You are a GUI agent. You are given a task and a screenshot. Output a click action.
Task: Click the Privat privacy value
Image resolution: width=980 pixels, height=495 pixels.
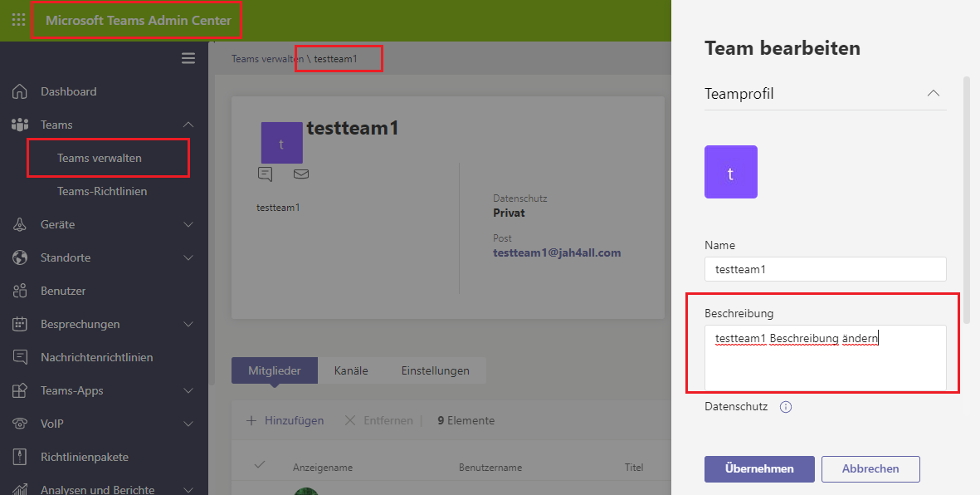(509, 213)
